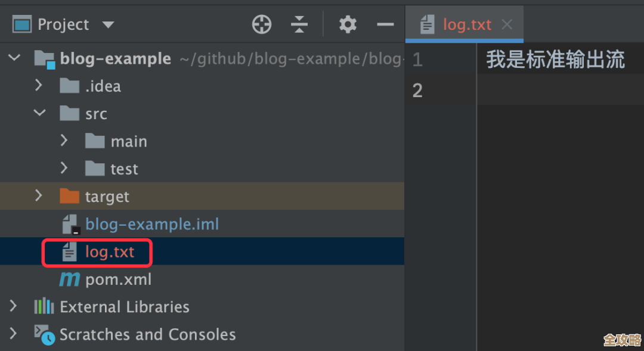Open Project panel settings gear
Image resolution: width=644 pixels, height=351 pixels.
click(348, 24)
